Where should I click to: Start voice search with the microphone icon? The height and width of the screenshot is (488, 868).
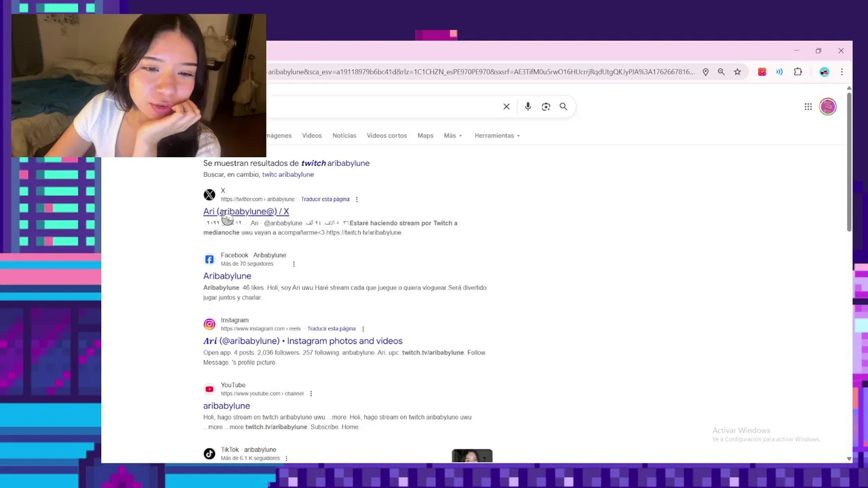(x=528, y=106)
